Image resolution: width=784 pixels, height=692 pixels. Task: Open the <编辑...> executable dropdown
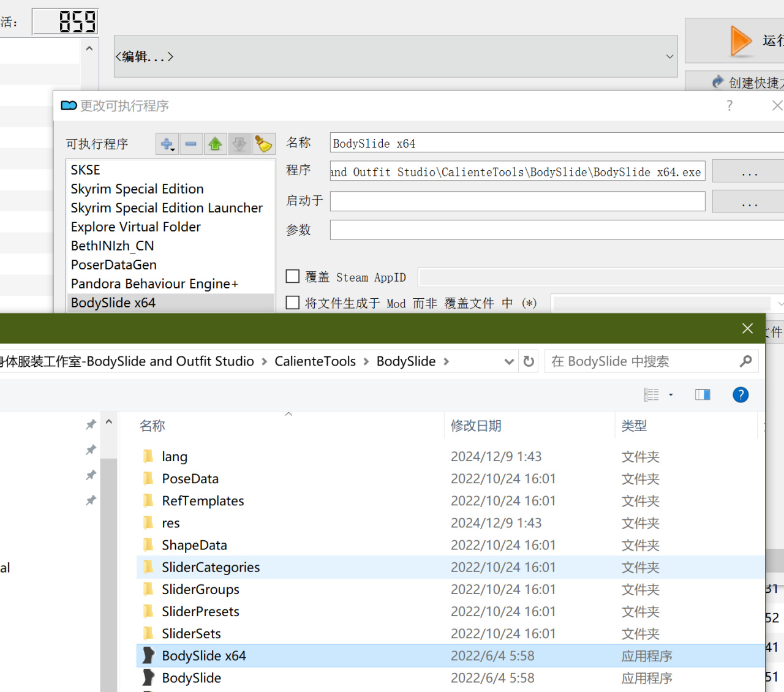[396, 56]
